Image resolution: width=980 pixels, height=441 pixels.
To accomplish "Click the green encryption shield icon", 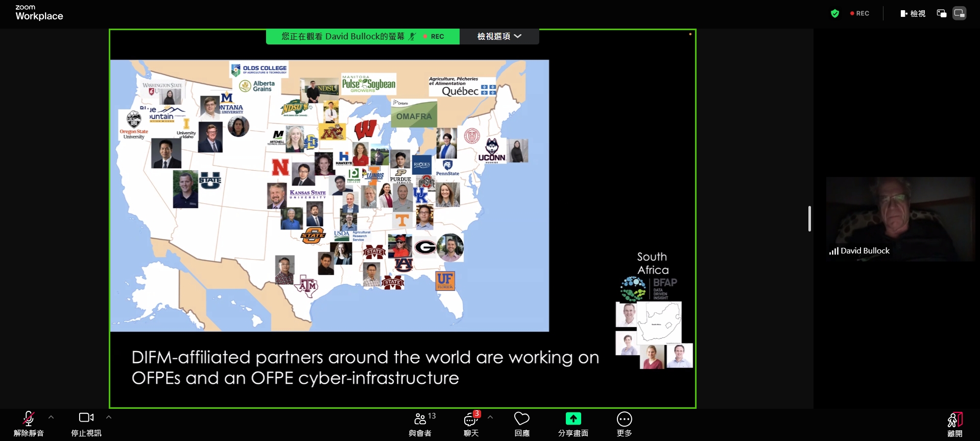I will point(835,13).
